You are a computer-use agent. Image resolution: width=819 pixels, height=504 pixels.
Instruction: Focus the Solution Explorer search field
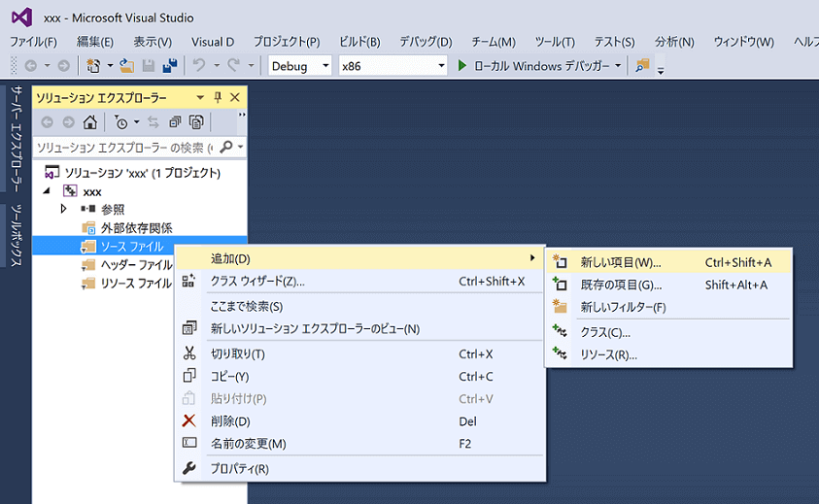coord(125,148)
